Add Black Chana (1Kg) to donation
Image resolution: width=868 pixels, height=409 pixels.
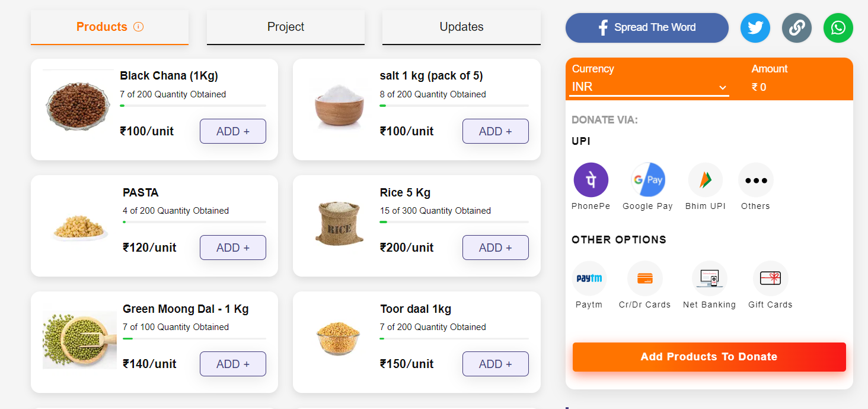233,131
